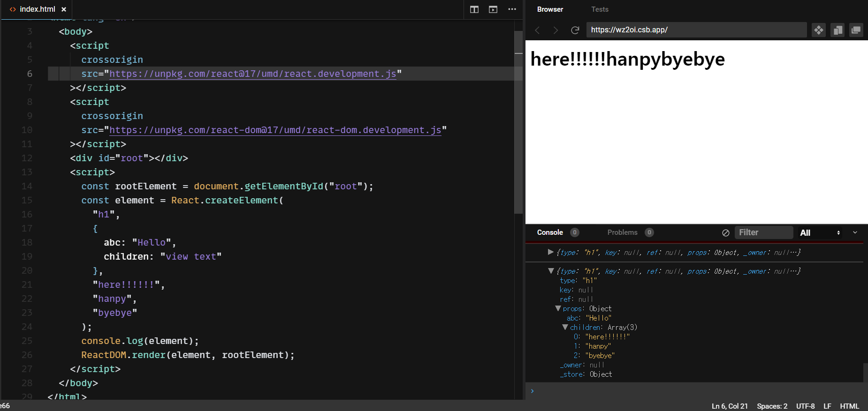Open the react-dom.development.js unpkg link

coord(275,130)
